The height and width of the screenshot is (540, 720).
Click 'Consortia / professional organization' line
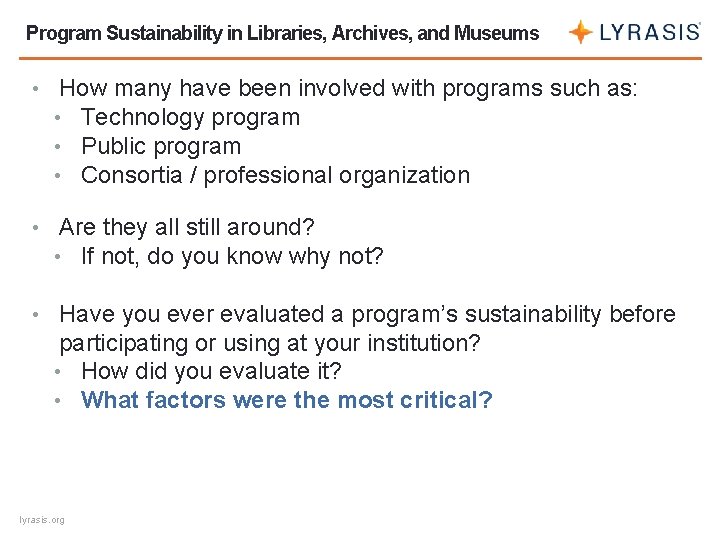coord(275,175)
